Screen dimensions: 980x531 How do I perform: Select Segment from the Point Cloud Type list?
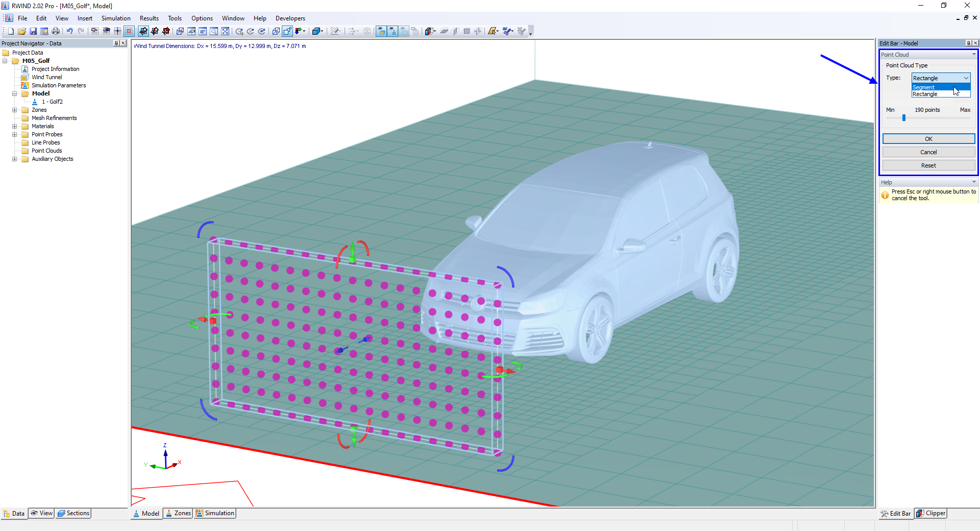coord(924,87)
